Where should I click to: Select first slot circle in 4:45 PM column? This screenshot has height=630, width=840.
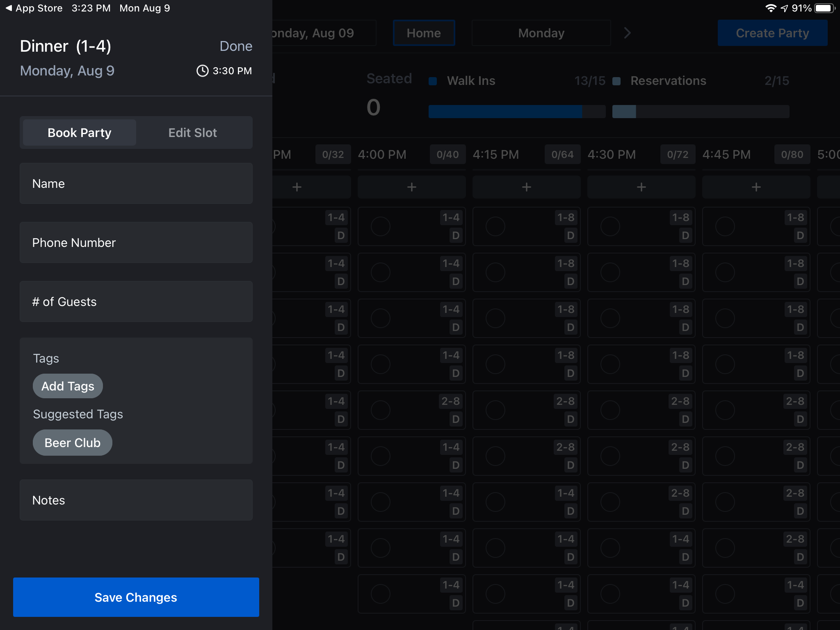point(725,226)
